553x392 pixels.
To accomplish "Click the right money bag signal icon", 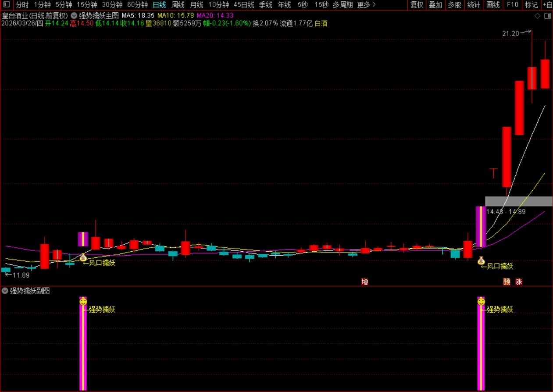I will click(481, 260).
